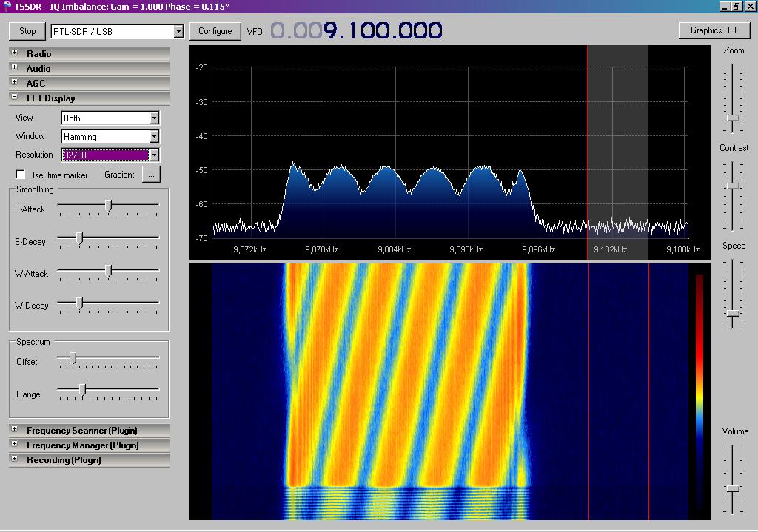This screenshot has width=758, height=532.
Task: Open the RTL-SDR / USB device dropdown
Action: point(178,31)
